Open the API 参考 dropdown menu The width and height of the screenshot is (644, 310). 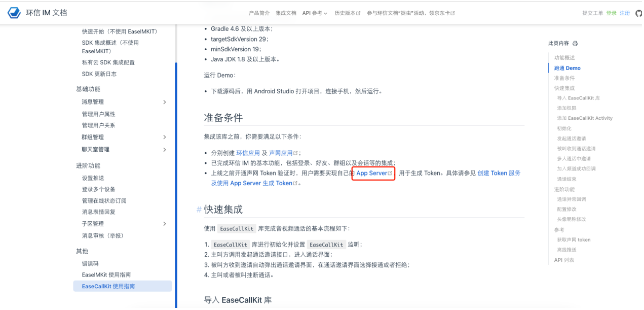pos(315,13)
